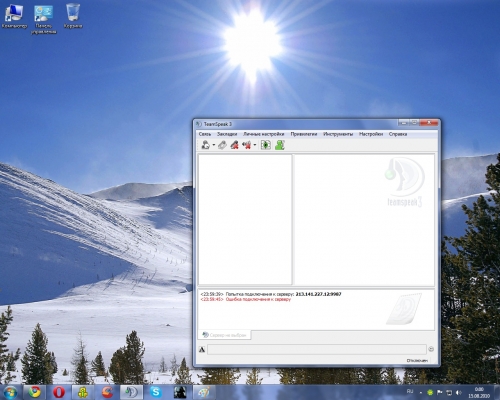Image resolution: width=500 pixels, height=400 pixels.
Task: Click the Disconnected status text in status bar
Action: [417, 360]
